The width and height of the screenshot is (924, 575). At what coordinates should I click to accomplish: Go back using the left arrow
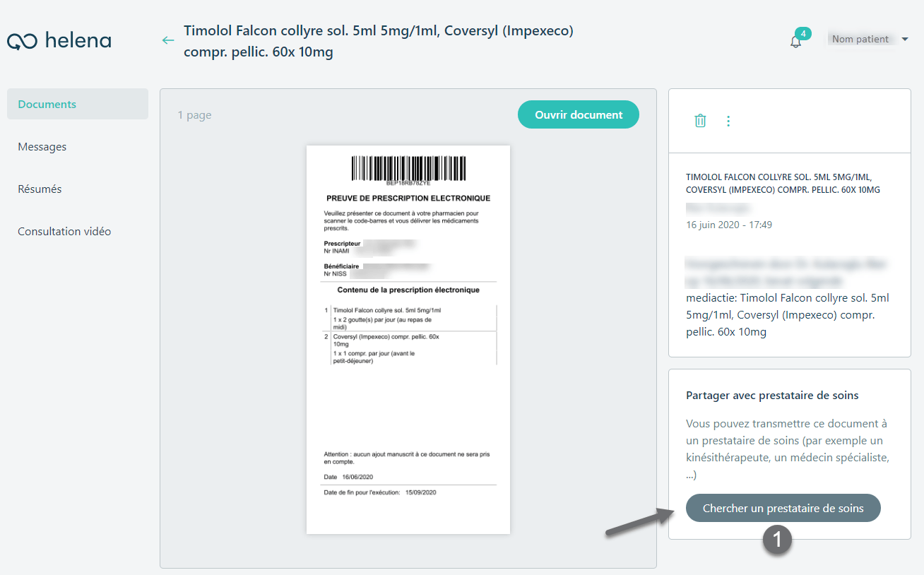click(168, 40)
